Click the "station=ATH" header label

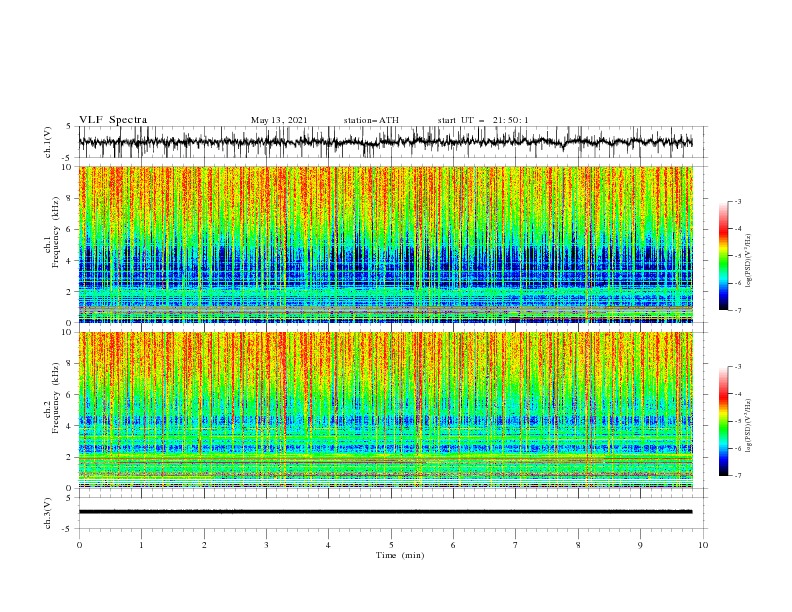371,120
